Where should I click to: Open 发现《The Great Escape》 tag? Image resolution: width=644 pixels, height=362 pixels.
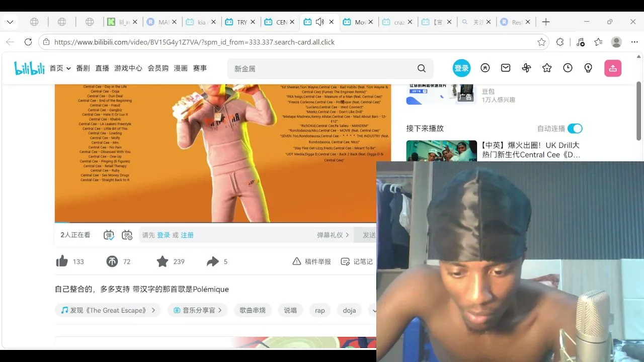pyautogui.click(x=108, y=310)
